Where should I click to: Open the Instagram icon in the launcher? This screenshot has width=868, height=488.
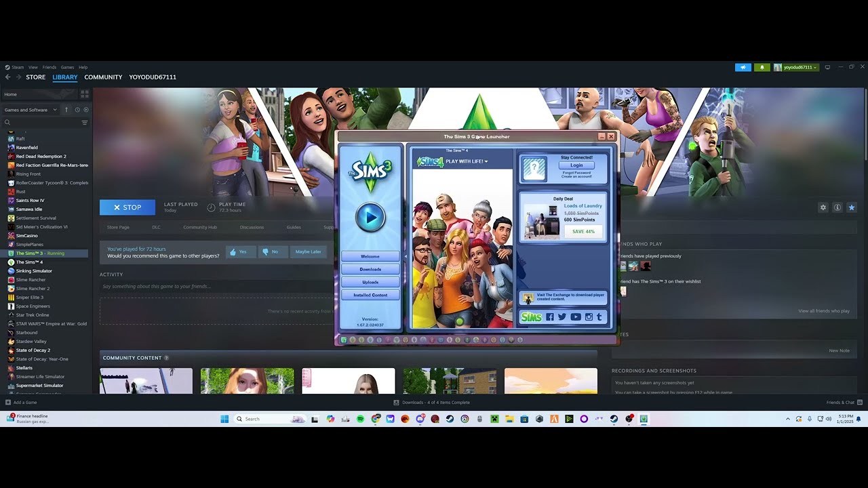(589, 317)
